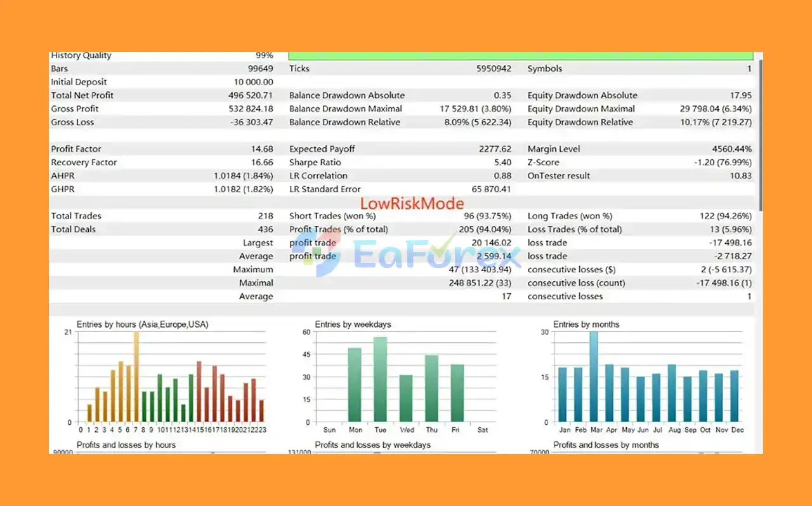Click the Mar bar in Entries by months
Screen dimensions: 812x506
pos(594,377)
